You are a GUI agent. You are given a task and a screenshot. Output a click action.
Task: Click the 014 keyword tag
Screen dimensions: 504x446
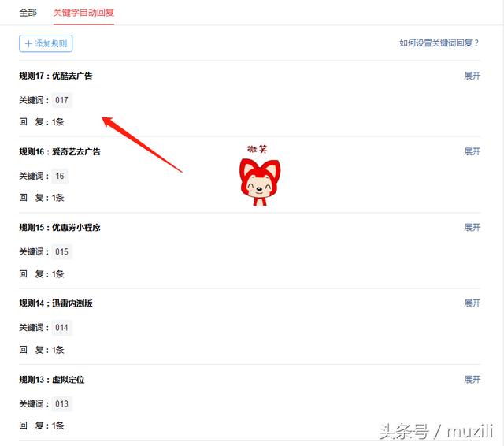tap(61, 328)
